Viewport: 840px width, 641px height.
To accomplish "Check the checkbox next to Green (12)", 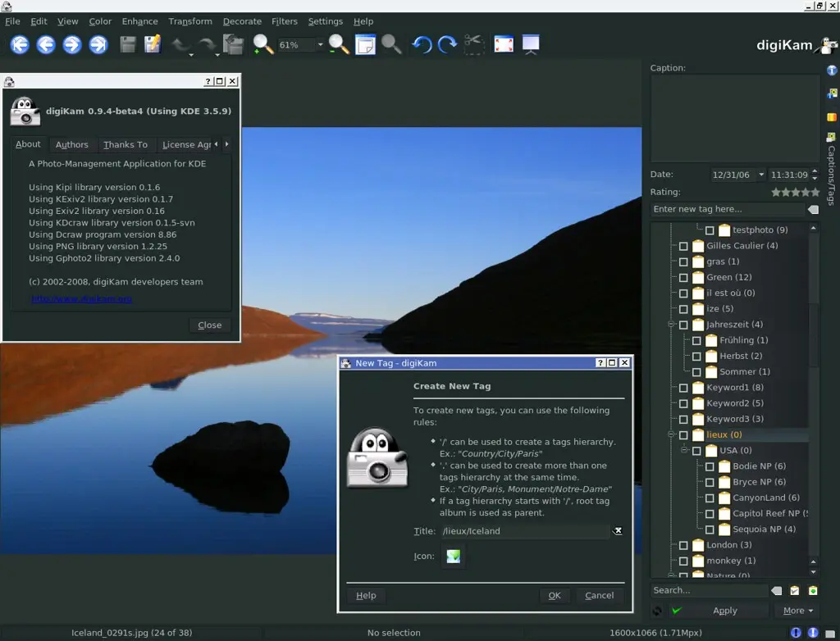I will click(683, 277).
